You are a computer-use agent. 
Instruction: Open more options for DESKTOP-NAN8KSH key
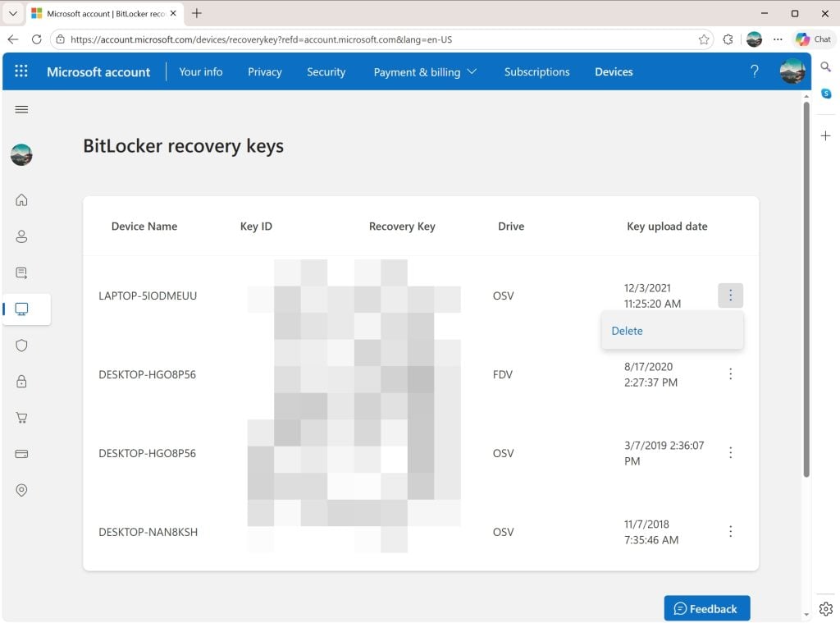(x=730, y=532)
